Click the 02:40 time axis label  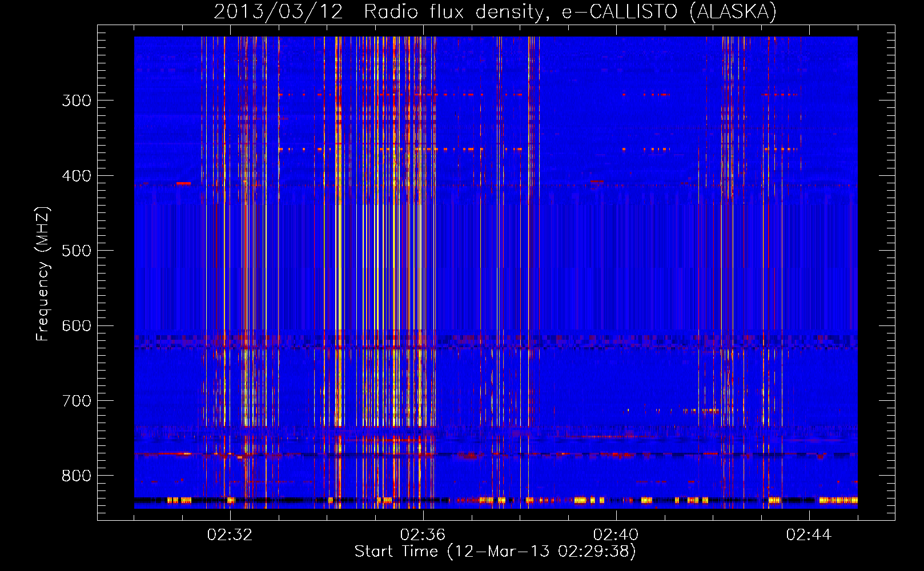tap(616, 535)
